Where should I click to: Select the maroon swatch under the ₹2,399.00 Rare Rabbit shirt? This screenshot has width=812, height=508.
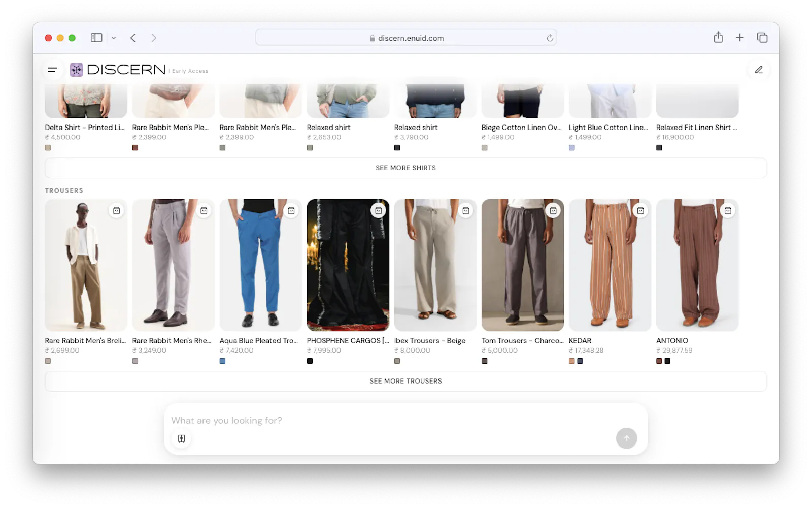point(135,148)
